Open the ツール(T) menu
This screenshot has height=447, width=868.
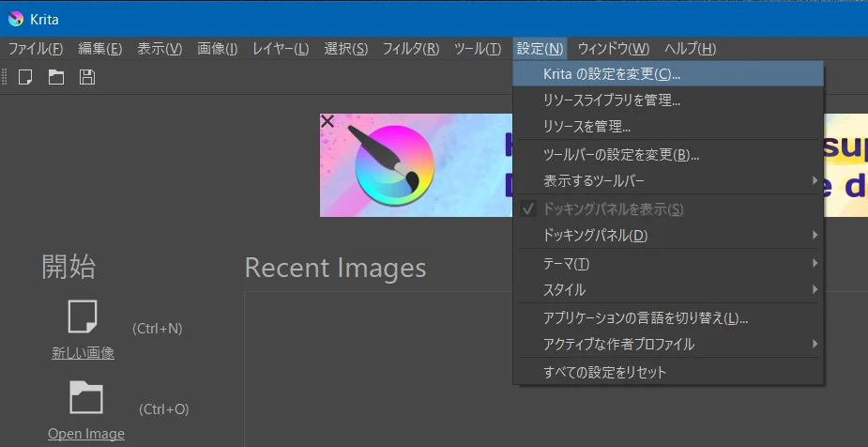(478, 49)
